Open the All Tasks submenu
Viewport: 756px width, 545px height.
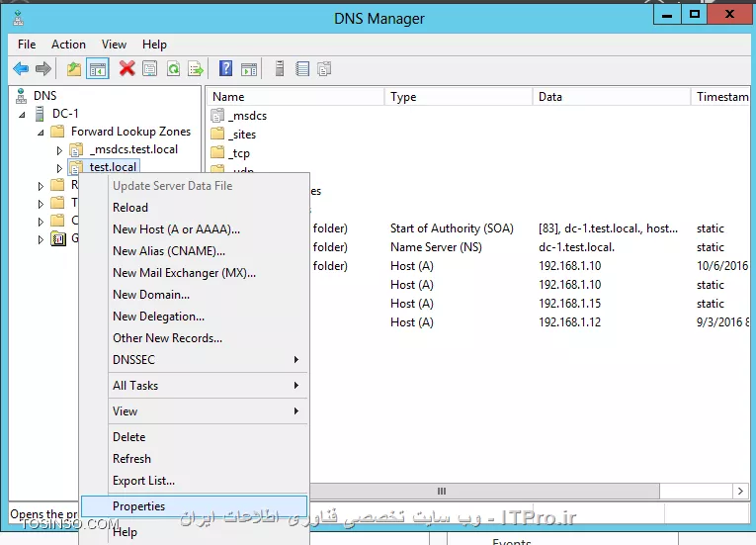pos(208,385)
